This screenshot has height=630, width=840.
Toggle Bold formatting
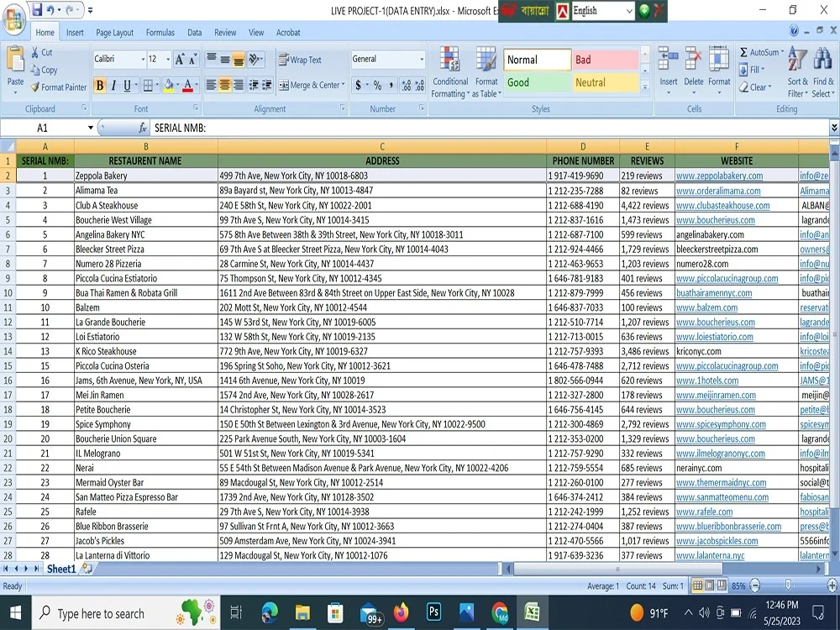pyautogui.click(x=100, y=85)
